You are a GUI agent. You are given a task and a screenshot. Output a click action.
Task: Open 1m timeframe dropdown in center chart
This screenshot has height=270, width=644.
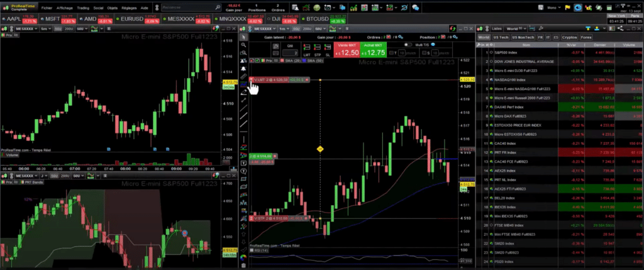[x=283, y=29]
